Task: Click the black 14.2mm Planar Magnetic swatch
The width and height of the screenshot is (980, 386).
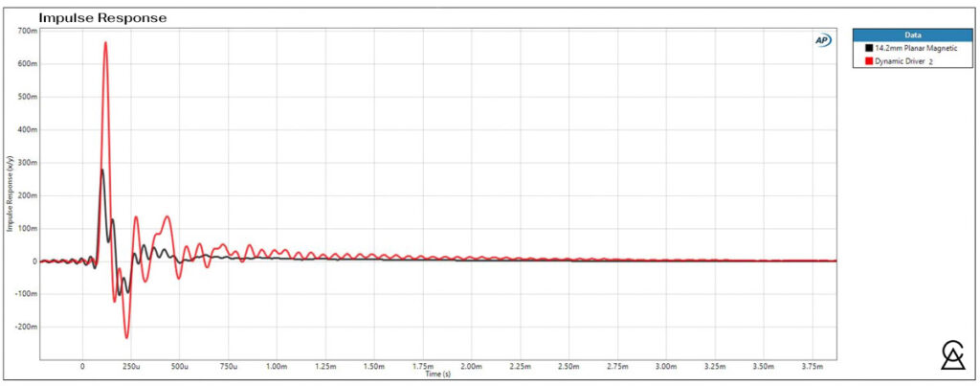Action: (x=869, y=47)
